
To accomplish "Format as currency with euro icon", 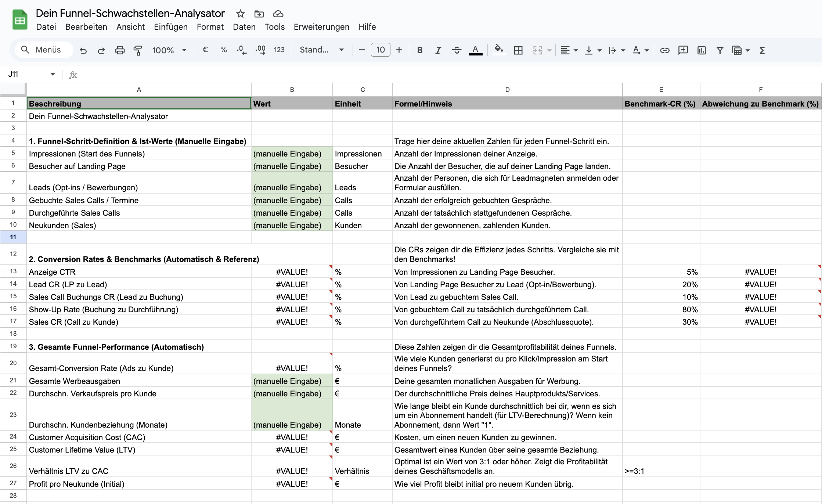I will 205,50.
